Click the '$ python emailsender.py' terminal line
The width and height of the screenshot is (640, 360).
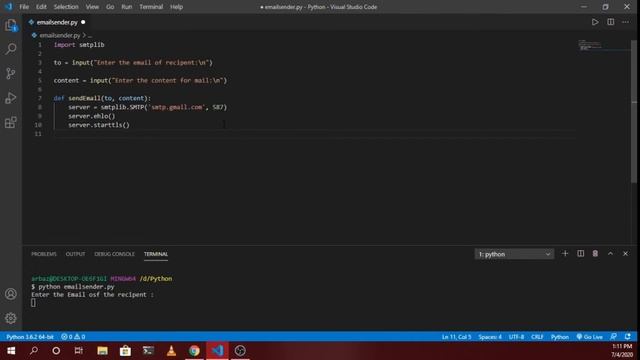(x=73, y=287)
